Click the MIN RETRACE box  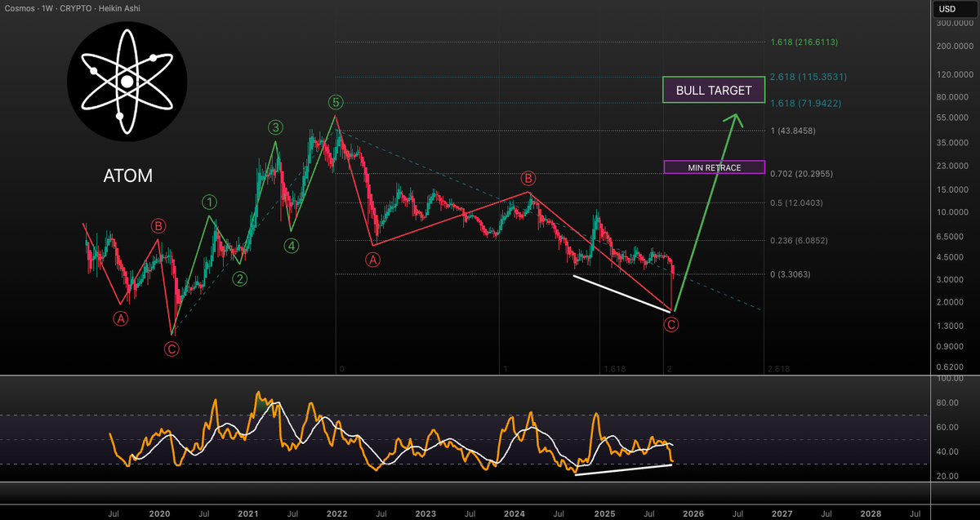[714, 167]
